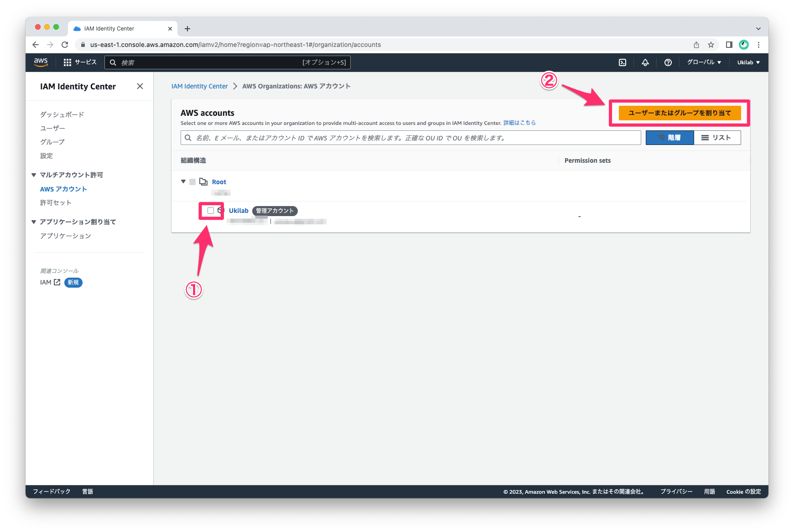This screenshot has width=794, height=532.
Task: Open the help question mark icon
Action: click(x=668, y=62)
